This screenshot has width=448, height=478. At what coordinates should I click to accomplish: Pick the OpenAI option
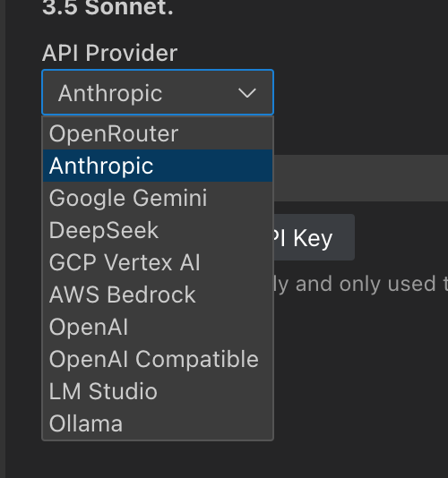click(158, 327)
